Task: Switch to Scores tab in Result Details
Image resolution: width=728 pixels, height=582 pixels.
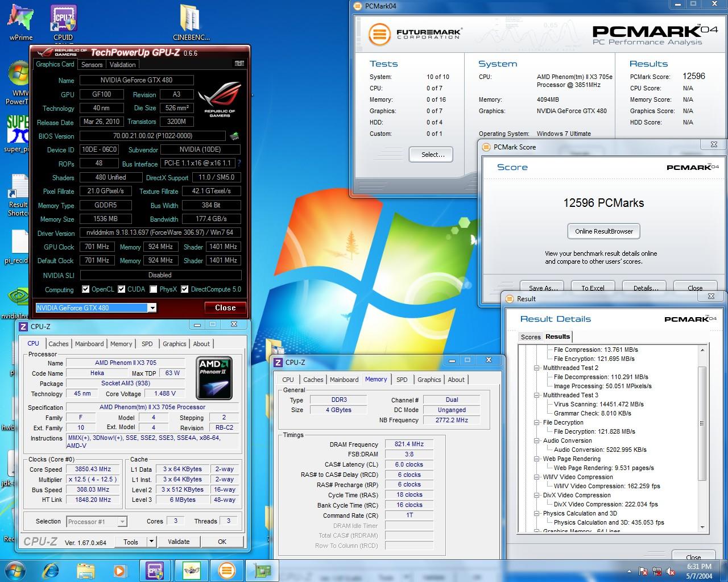Action: pyautogui.click(x=531, y=337)
